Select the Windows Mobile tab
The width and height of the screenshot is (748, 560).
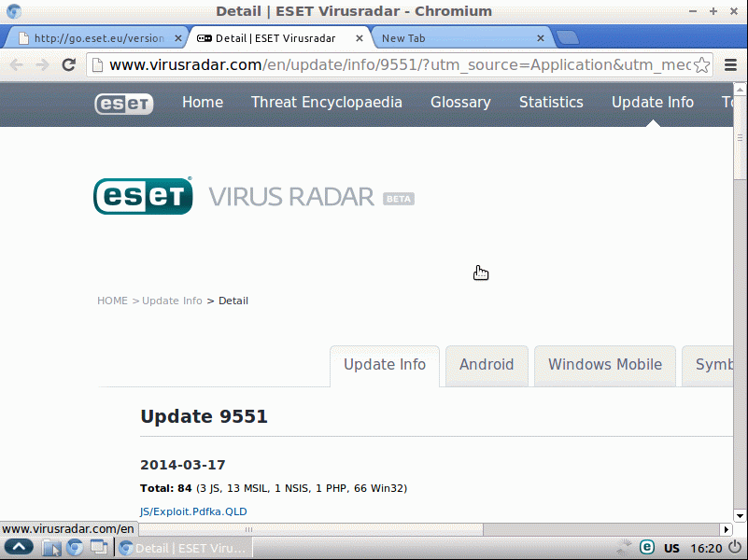tap(605, 365)
